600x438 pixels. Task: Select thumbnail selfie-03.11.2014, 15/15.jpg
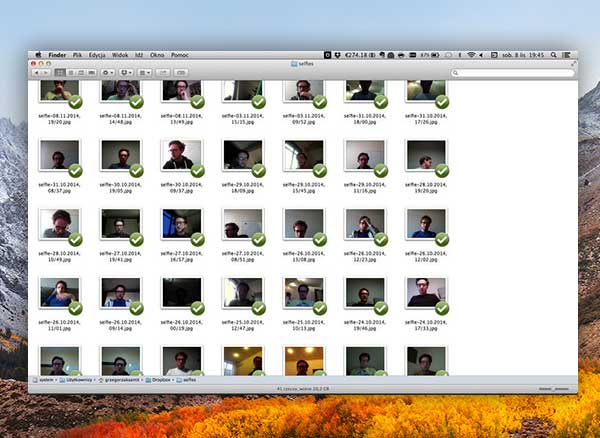tap(243, 91)
